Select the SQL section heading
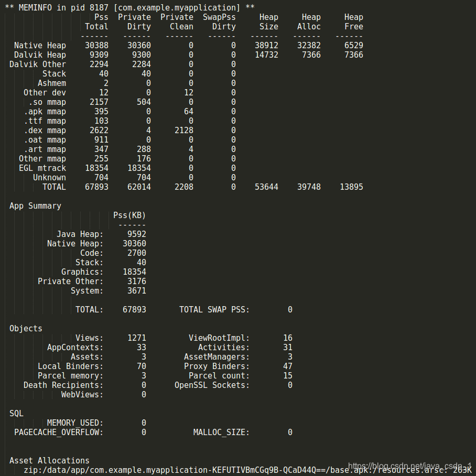The width and height of the screenshot is (476, 476). (16, 413)
